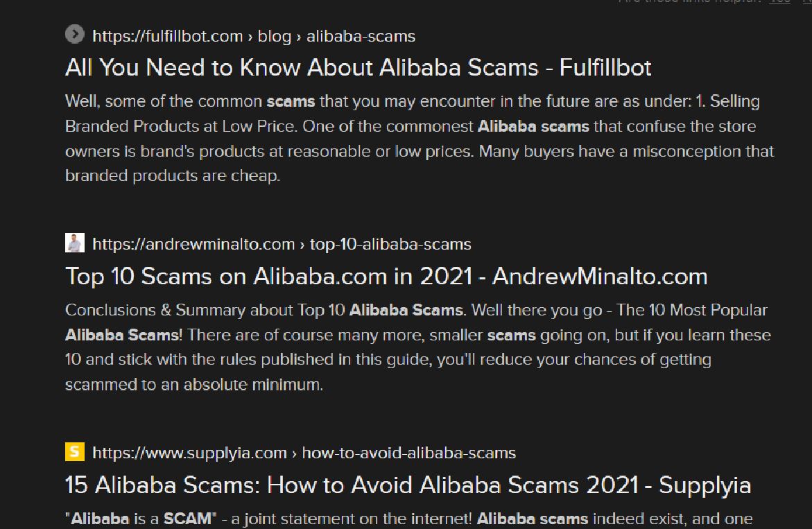The height and width of the screenshot is (529, 812).
Task: Click the AndrewMinalto result description snippet
Action: pyautogui.click(x=418, y=347)
